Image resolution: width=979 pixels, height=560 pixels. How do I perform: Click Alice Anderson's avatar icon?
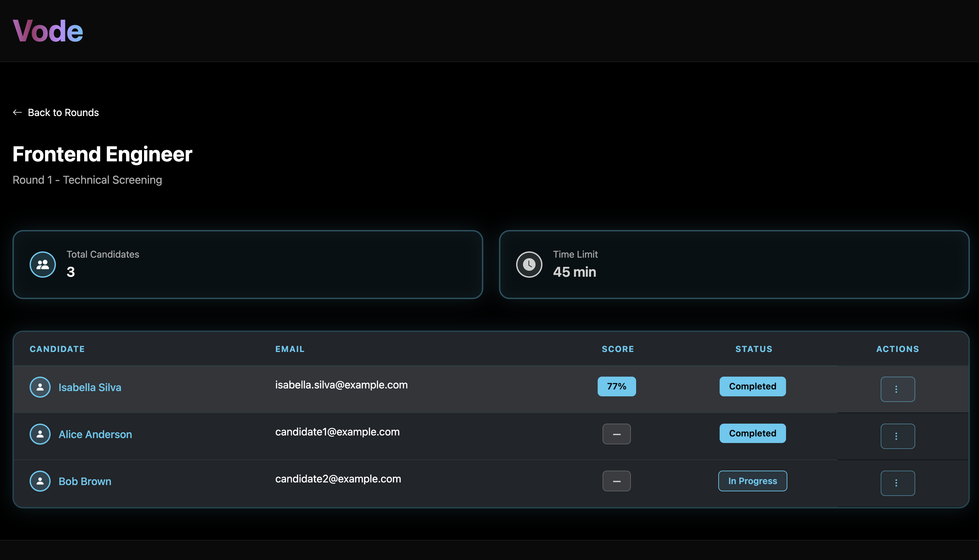40,434
